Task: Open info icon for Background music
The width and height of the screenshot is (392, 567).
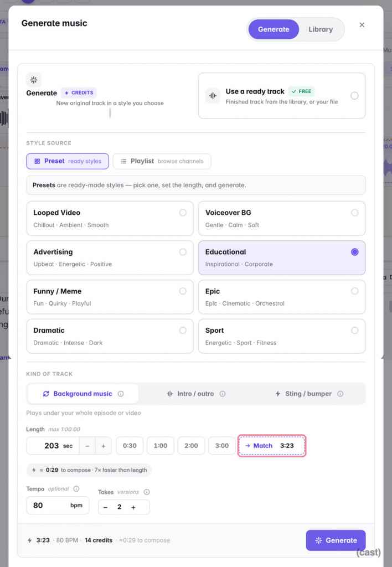Action: (121, 394)
